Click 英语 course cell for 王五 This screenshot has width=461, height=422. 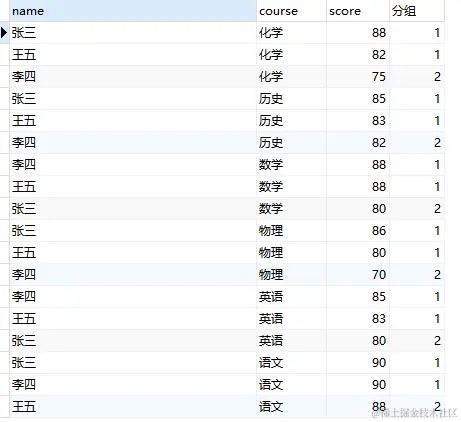pyautogui.click(x=291, y=319)
